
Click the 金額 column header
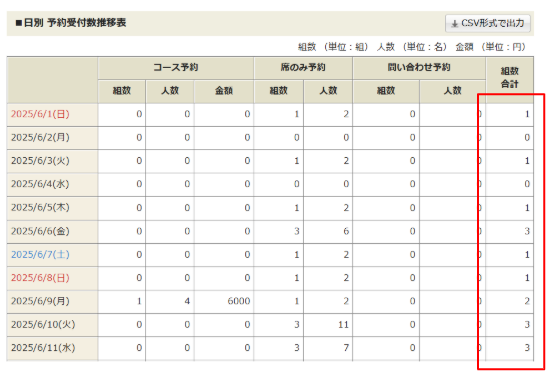pos(224,91)
